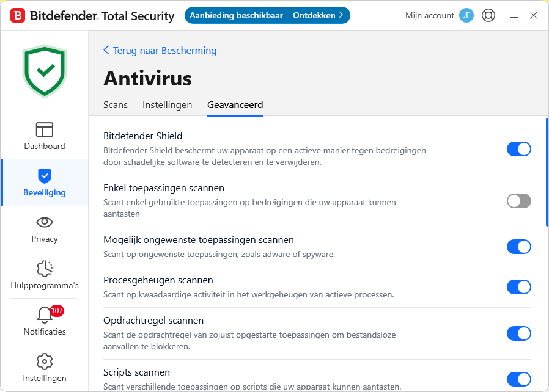
Task: Toggle Opdrachtregel scannen switch
Action: click(x=518, y=333)
